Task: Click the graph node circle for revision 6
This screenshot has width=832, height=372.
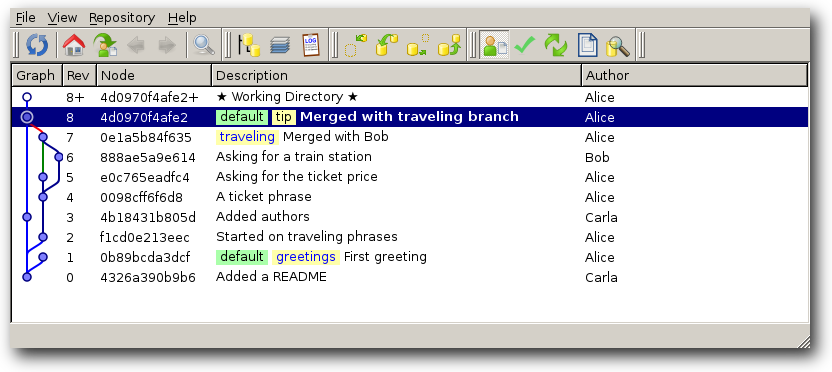Action: [x=58, y=157]
